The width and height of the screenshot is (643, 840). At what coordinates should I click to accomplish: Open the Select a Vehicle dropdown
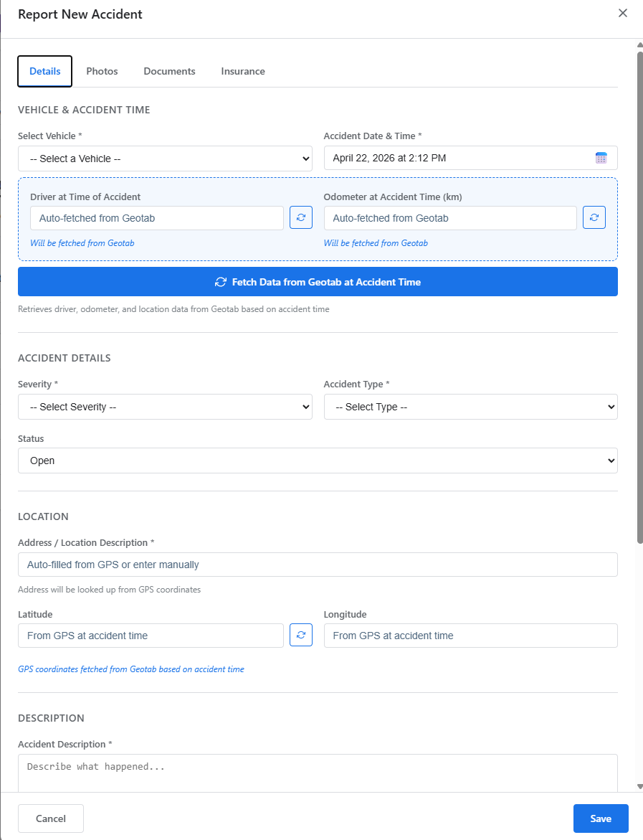(165, 159)
